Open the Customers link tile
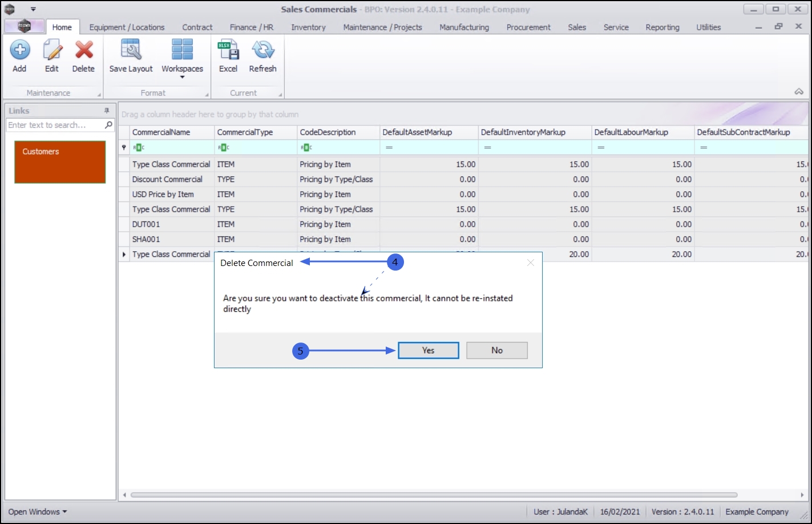The height and width of the screenshot is (524, 812). pyautogui.click(x=60, y=162)
